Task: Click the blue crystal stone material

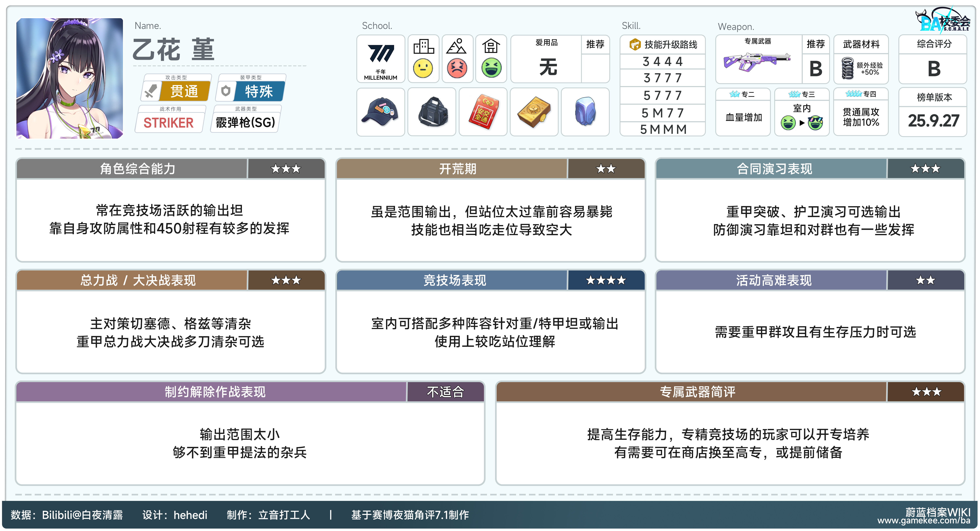Action: [585, 112]
